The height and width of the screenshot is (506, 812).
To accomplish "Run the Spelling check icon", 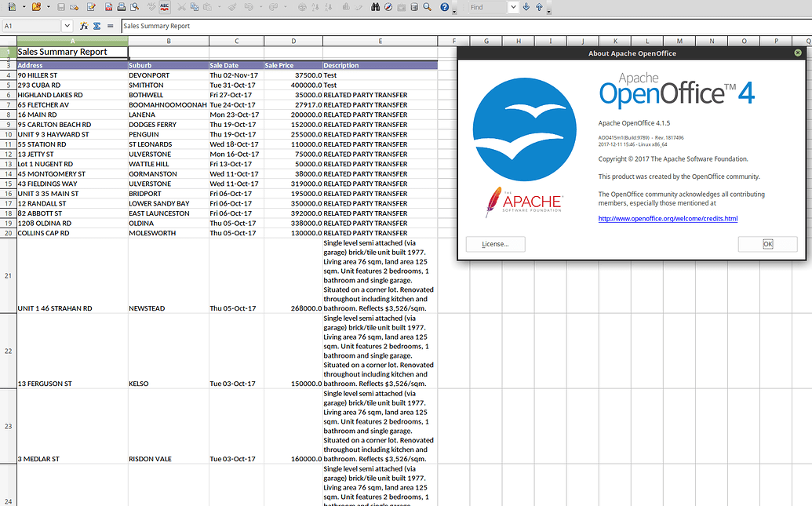I will pos(151,7).
